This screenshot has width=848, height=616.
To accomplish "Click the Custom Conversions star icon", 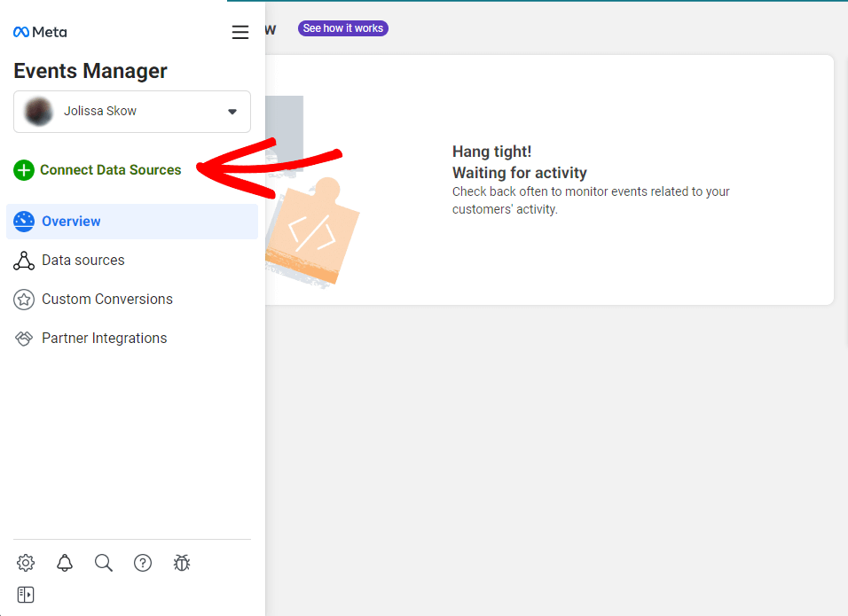I will click(x=23, y=299).
